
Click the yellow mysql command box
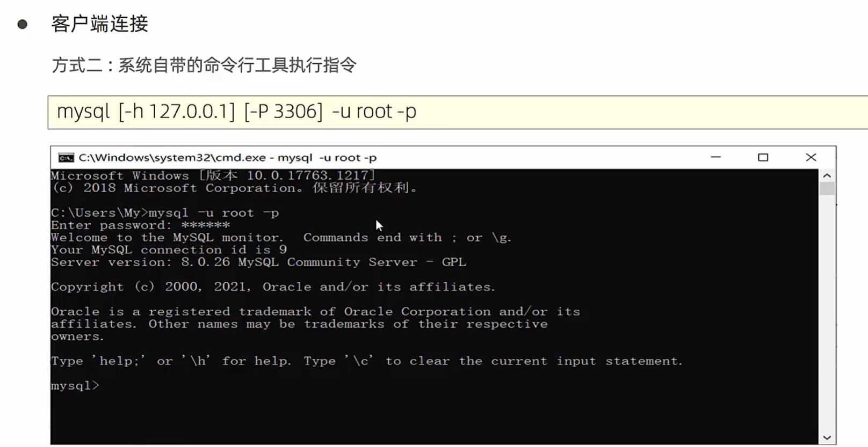[x=458, y=112]
